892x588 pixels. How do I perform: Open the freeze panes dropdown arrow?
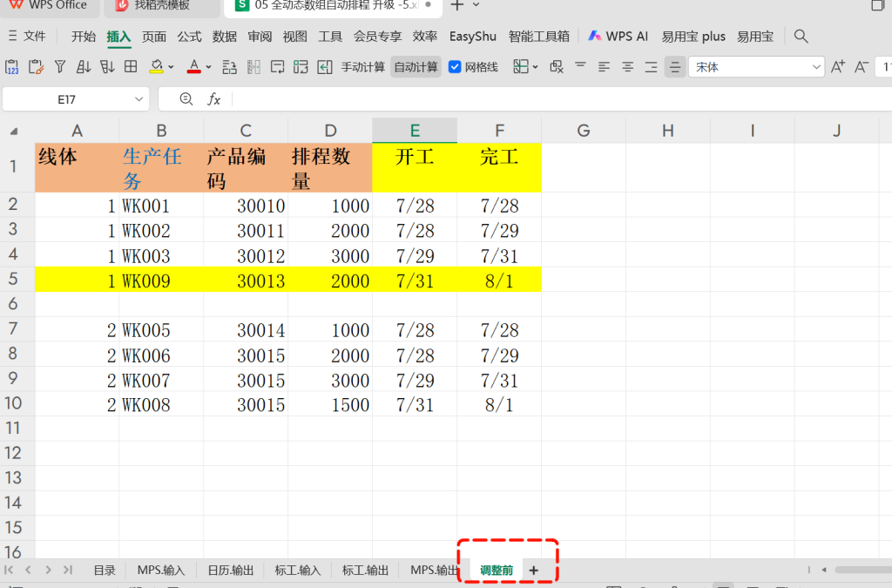coord(536,67)
